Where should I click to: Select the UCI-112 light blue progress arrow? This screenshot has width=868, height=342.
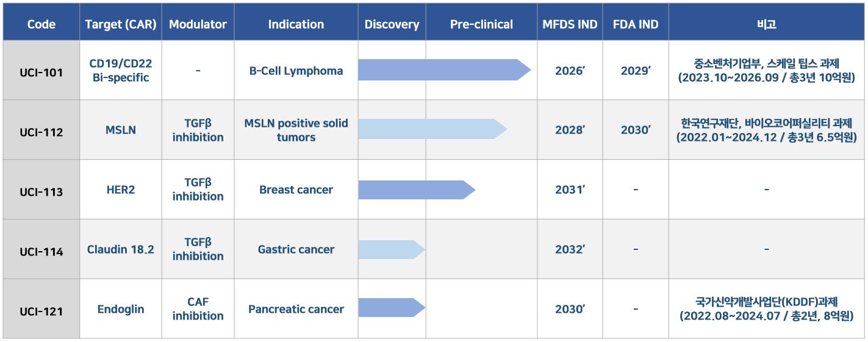pyautogui.click(x=432, y=129)
